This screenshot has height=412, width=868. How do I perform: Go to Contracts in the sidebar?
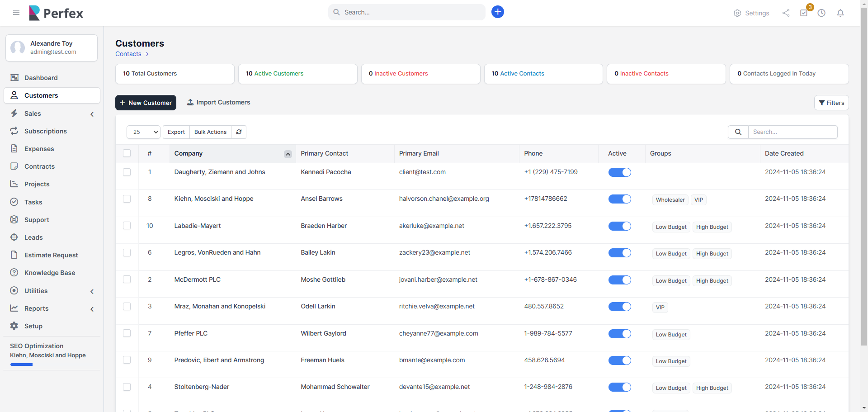[x=39, y=166]
